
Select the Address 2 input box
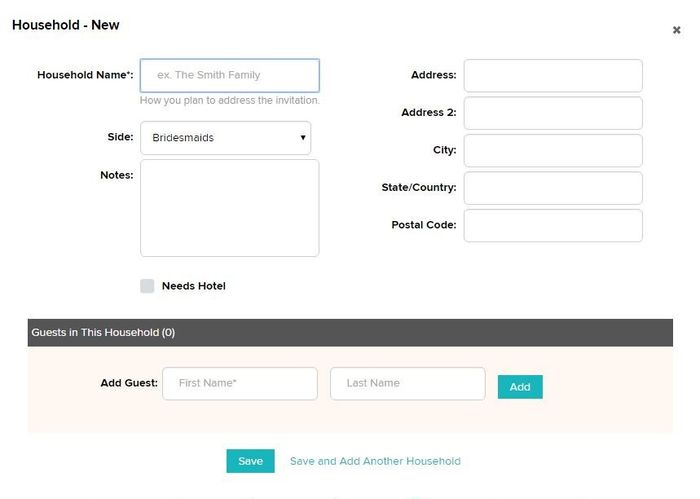coord(553,113)
